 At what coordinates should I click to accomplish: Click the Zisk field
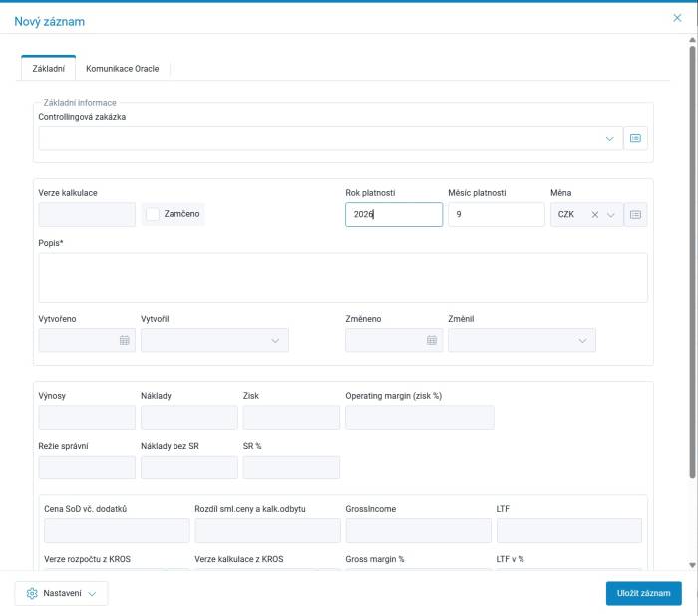pos(291,417)
